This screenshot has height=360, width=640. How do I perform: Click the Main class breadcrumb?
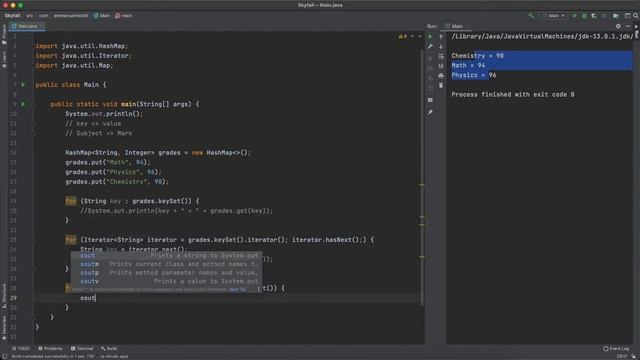102,16
